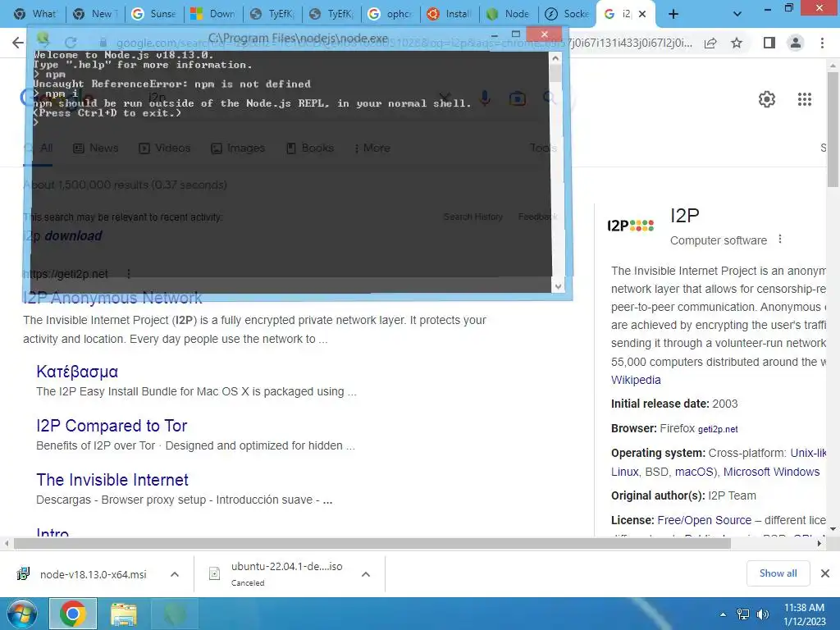Open the I2P Compared to Tor result
Screen dimensions: 840x630
[x=112, y=426]
